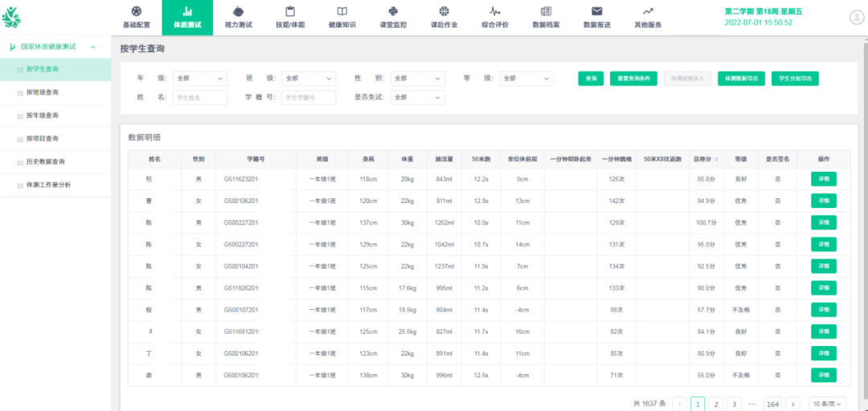Open 详情 for the 90.0分 row
This screenshot has width=868, height=411.
(823, 287)
